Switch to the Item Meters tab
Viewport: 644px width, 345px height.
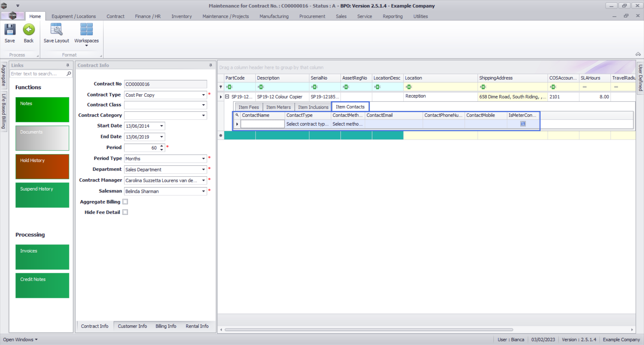[x=278, y=107]
